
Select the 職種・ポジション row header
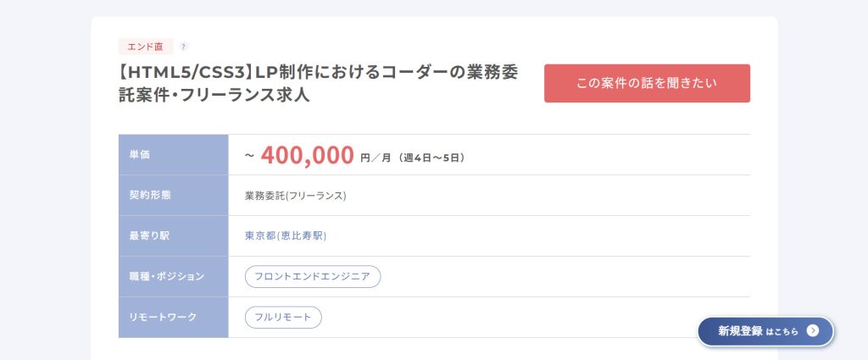pyautogui.click(x=173, y=276)
